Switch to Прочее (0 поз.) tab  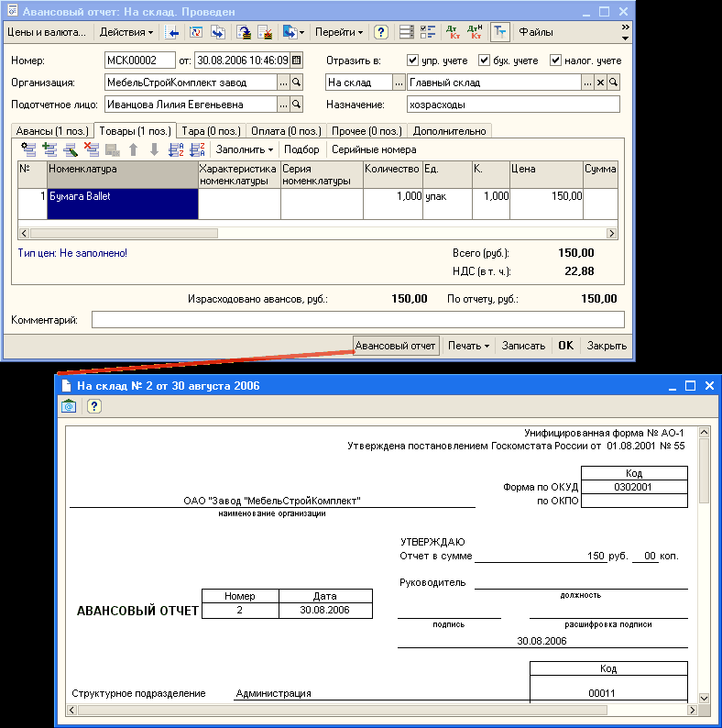(x=366, y=131)
